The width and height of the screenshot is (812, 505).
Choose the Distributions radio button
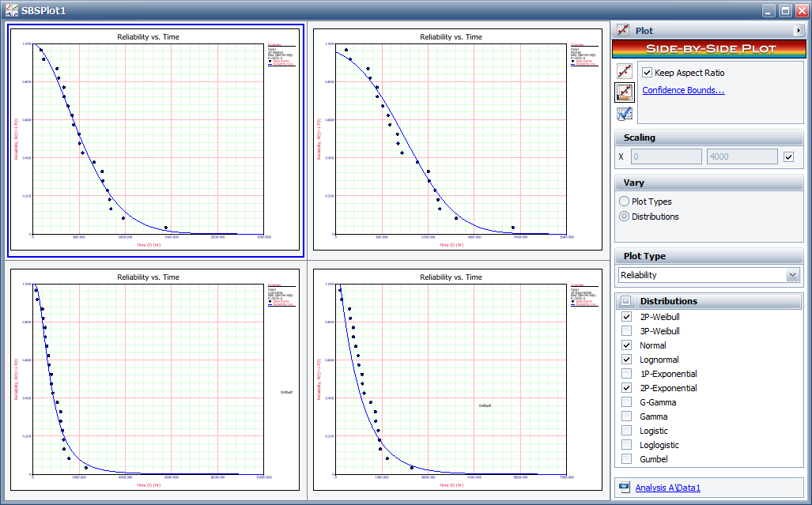625,217
